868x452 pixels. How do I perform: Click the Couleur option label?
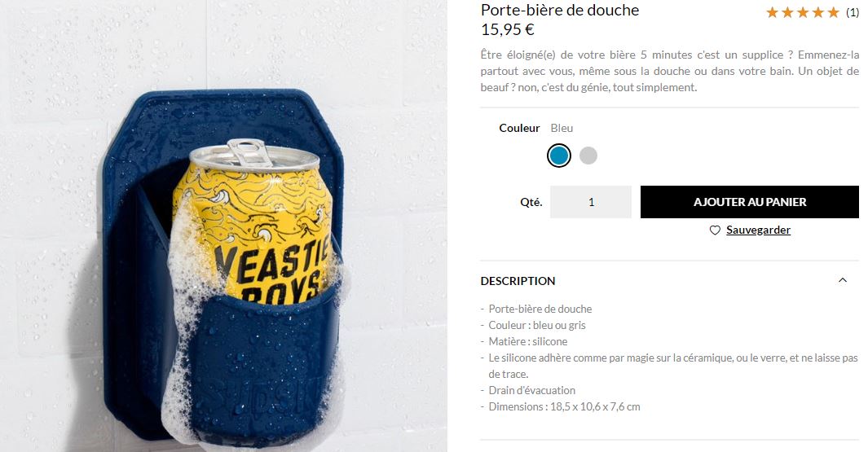[519, 128]
